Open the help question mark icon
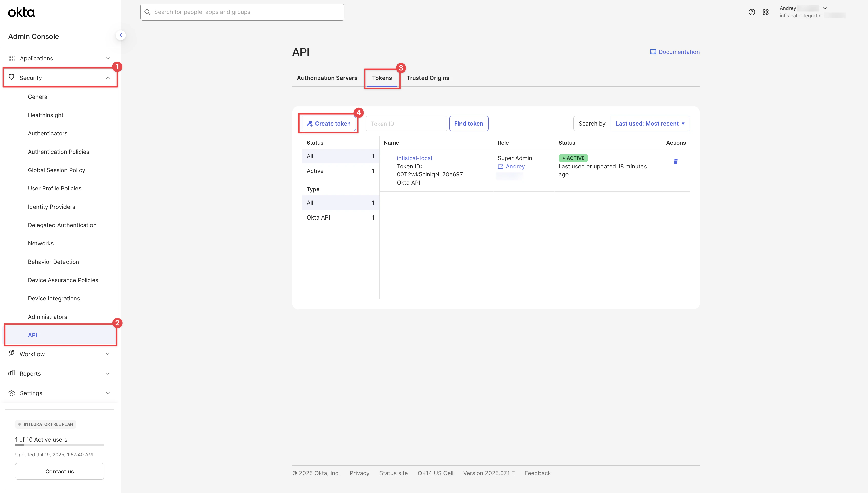This screenshot has height=493, width=868. click(x=752, y=12)
